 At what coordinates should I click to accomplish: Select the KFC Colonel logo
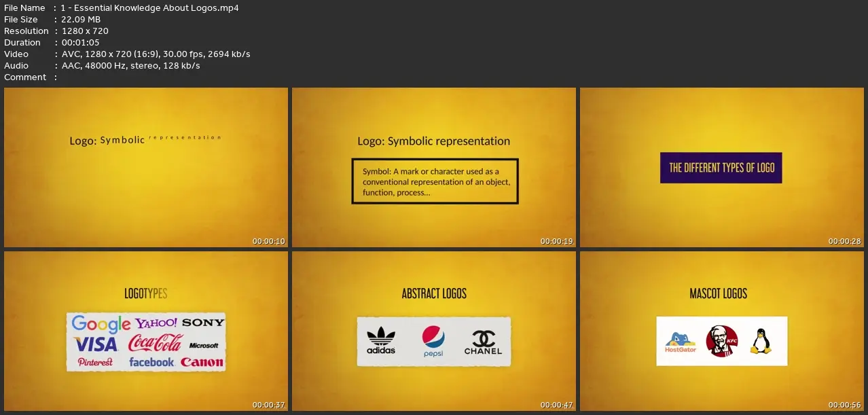click(x=721, y=341)
